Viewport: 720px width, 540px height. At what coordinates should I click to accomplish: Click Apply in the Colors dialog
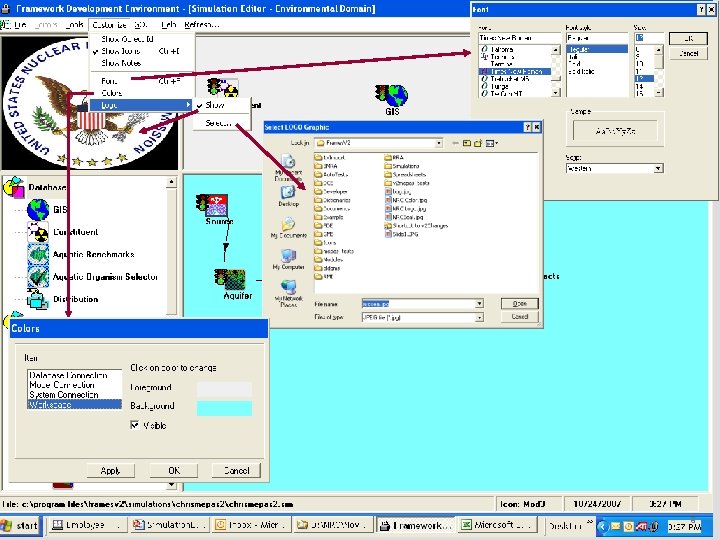111,471
